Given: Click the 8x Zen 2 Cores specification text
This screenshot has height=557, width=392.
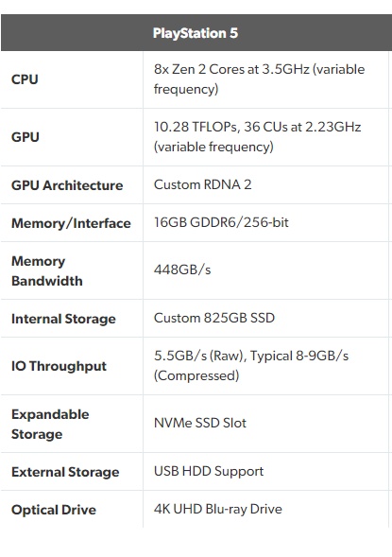Looking at the screenshot, I should (259, 78).
